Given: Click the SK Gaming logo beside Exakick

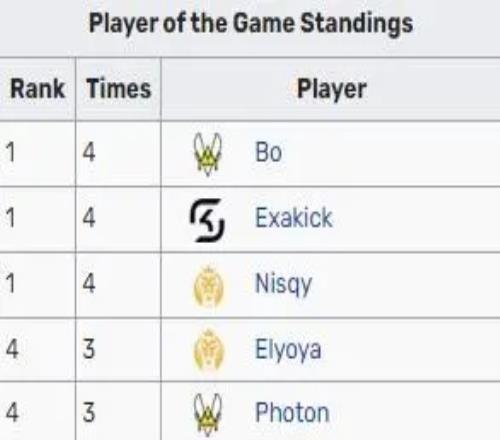Looking at the screenshot, I should point(207,220).
